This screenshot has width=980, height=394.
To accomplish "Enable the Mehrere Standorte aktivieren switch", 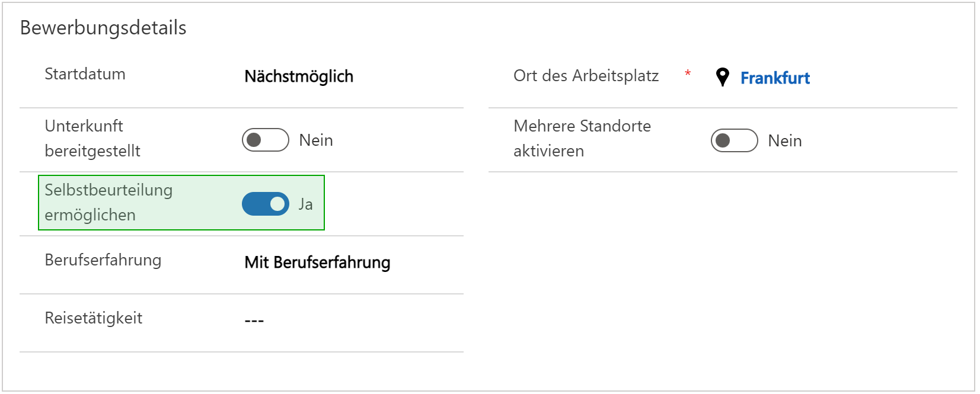I will (x=734, y=140).
